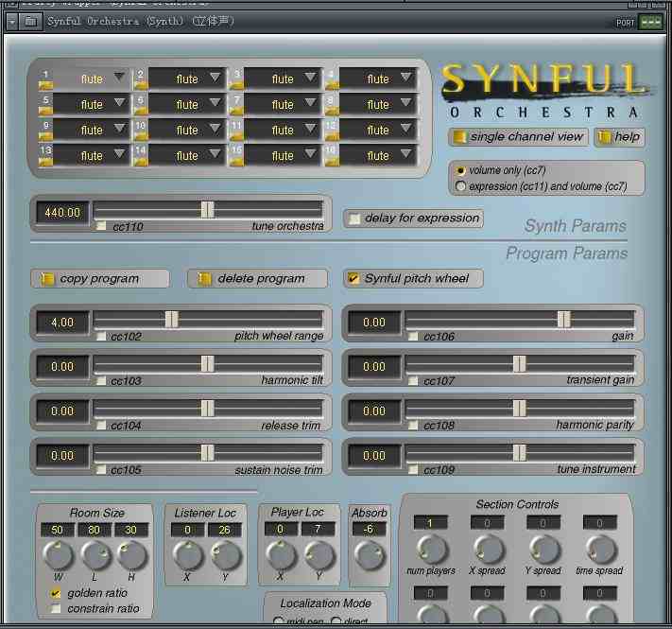
Task: Toggle the cc103 checkbox for harmonic tilt
Action: tap(101, 380)
